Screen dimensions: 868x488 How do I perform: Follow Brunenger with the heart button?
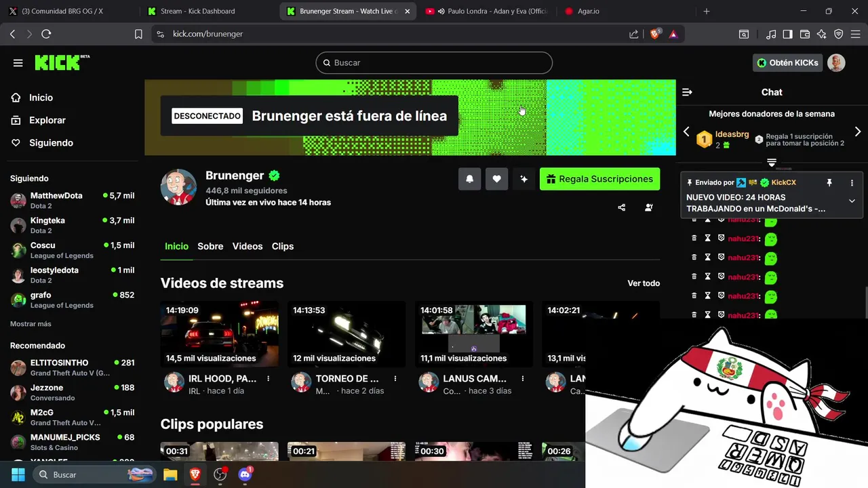pos(496,179)
